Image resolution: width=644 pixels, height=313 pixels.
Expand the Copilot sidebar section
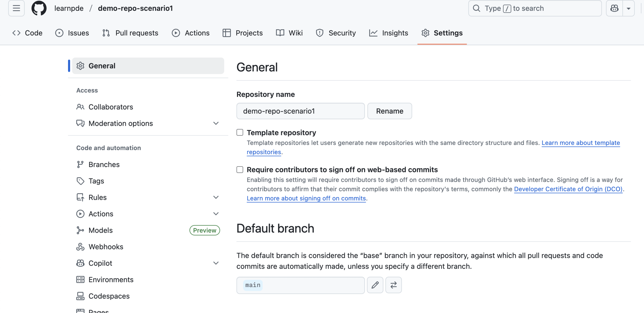[x=216, y=263]
